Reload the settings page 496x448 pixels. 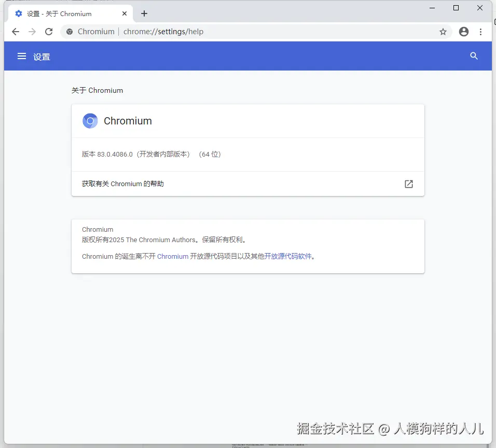[49, 32]
